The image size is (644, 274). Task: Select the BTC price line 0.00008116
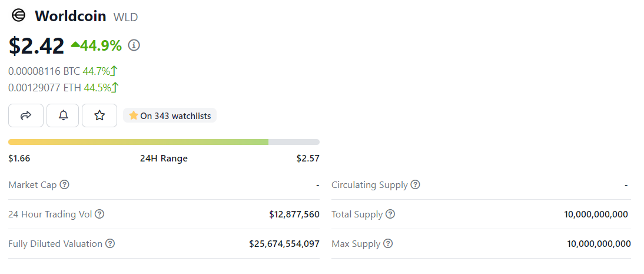pos(44,71)
